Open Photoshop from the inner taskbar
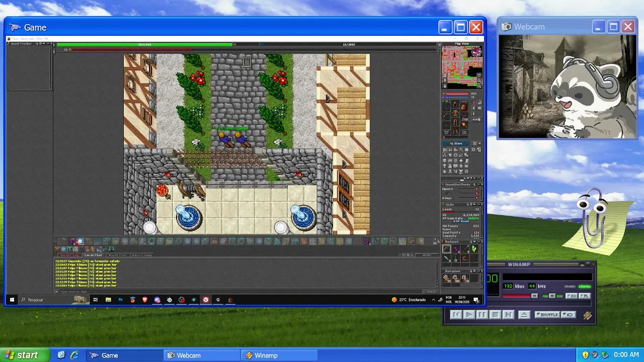Viewport: 644px width, 362px height. click(x=120, y=300)
